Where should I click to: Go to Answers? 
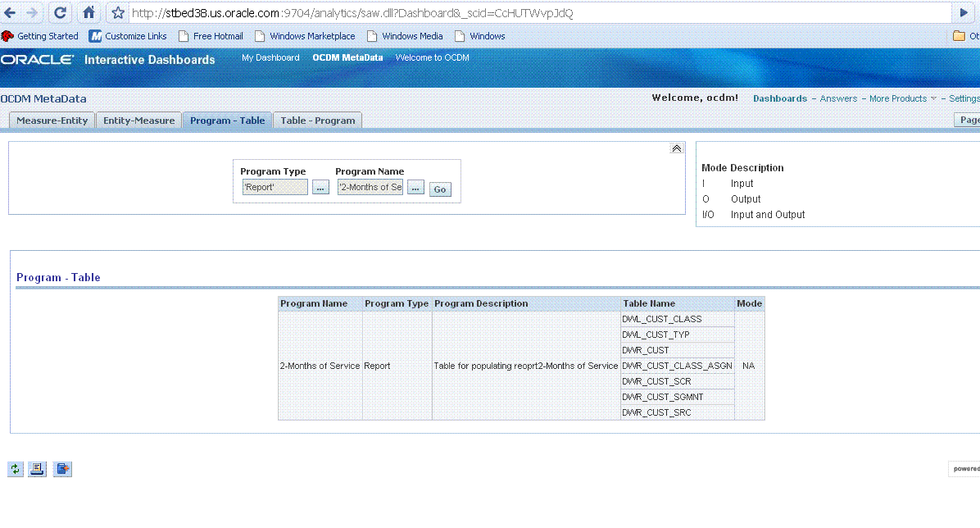(x=838, y=99)
